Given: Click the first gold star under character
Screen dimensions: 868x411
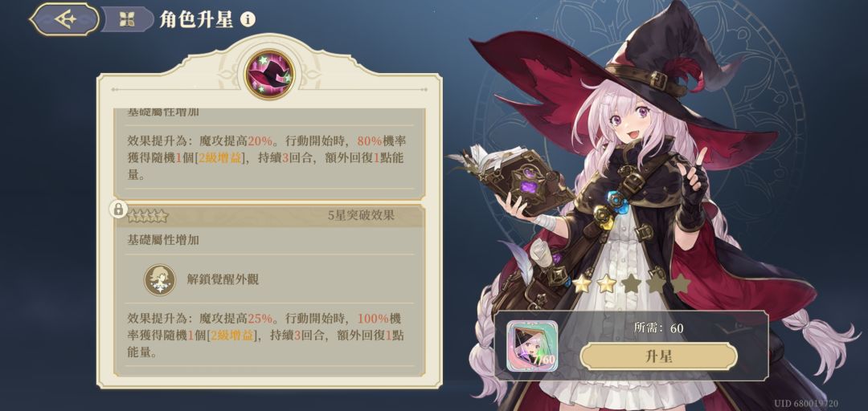Looking at the screenshot, I should pos(582,284).
